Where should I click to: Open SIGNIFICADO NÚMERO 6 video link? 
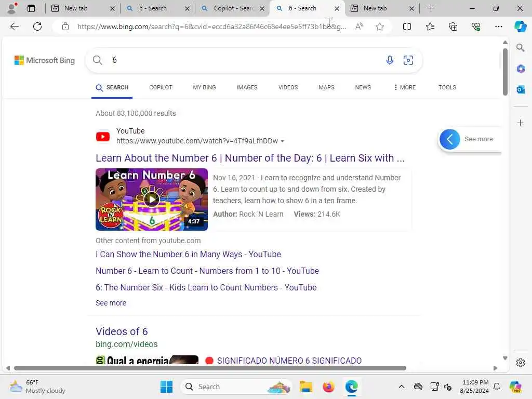289,361
